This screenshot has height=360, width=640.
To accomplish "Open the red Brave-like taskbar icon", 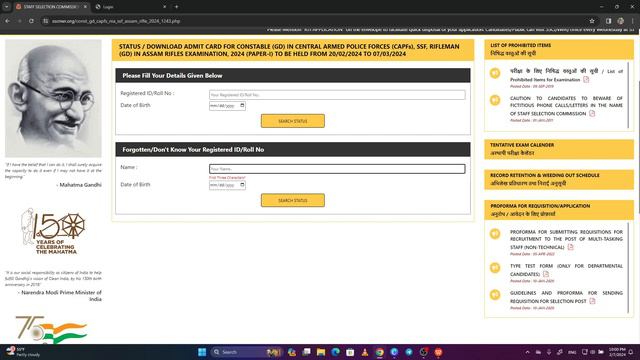I will 438,352.
